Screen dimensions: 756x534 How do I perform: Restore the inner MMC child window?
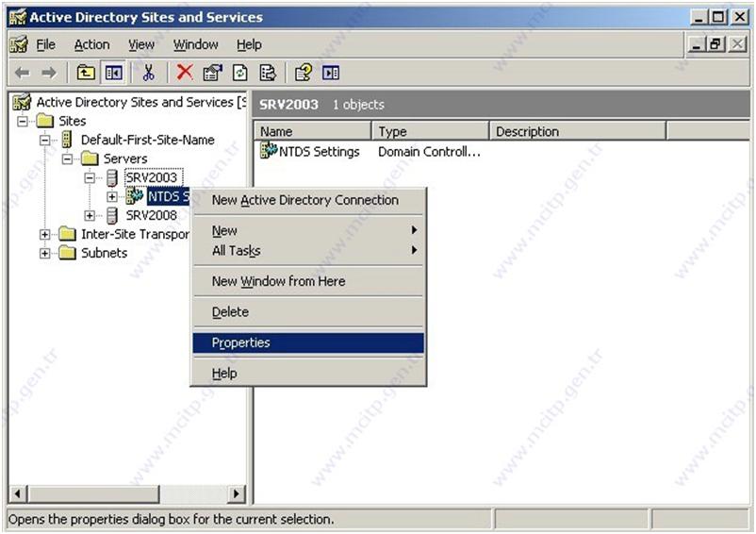[x=715, y=45]
